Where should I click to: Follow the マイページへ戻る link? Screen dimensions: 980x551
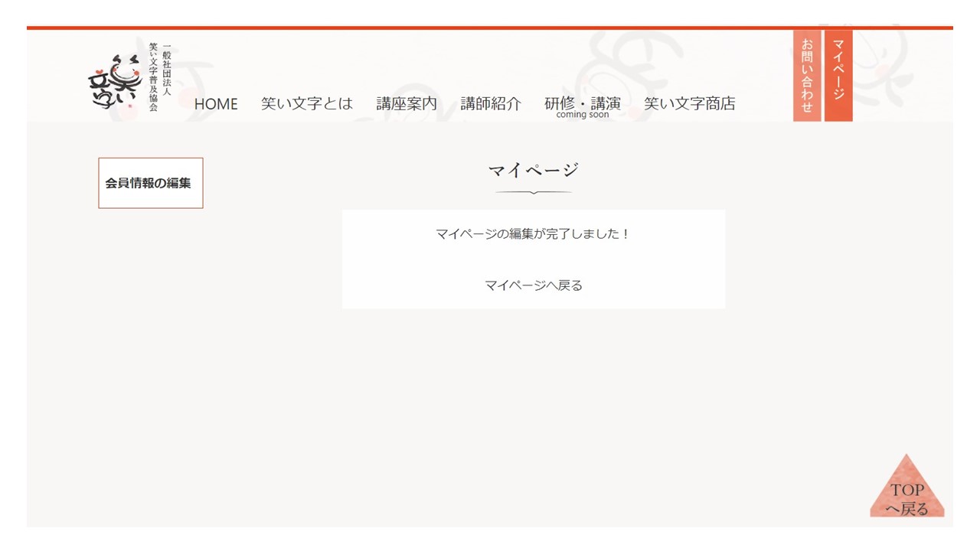pyautogui.click(x=534, y=285)
